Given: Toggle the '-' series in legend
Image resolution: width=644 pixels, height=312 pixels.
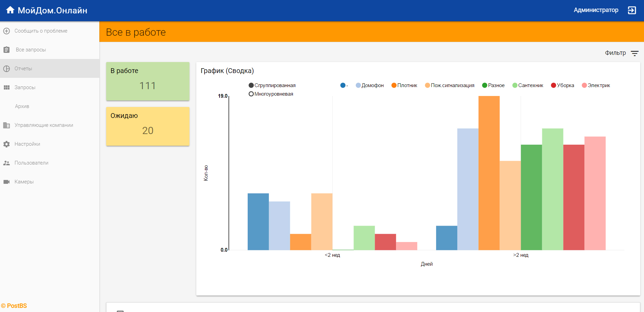Looking at the screenshot, I should [x=344, y=85].
